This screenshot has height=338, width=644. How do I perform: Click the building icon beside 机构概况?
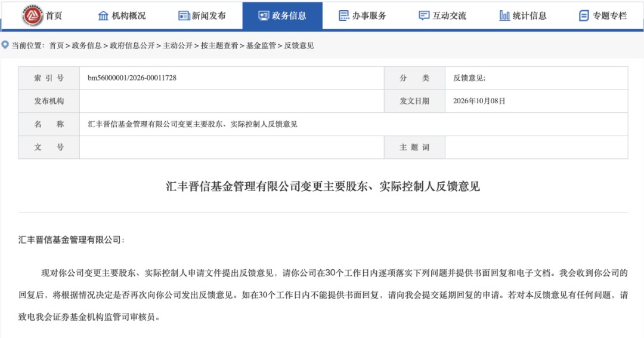[103, 16]
